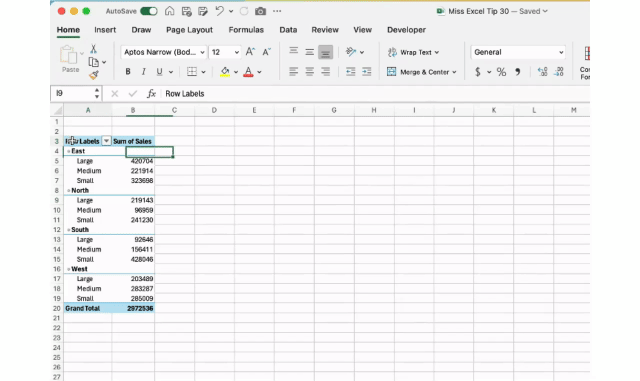
Task: Click the Undo arrow icon
Action: coord(220,11)
